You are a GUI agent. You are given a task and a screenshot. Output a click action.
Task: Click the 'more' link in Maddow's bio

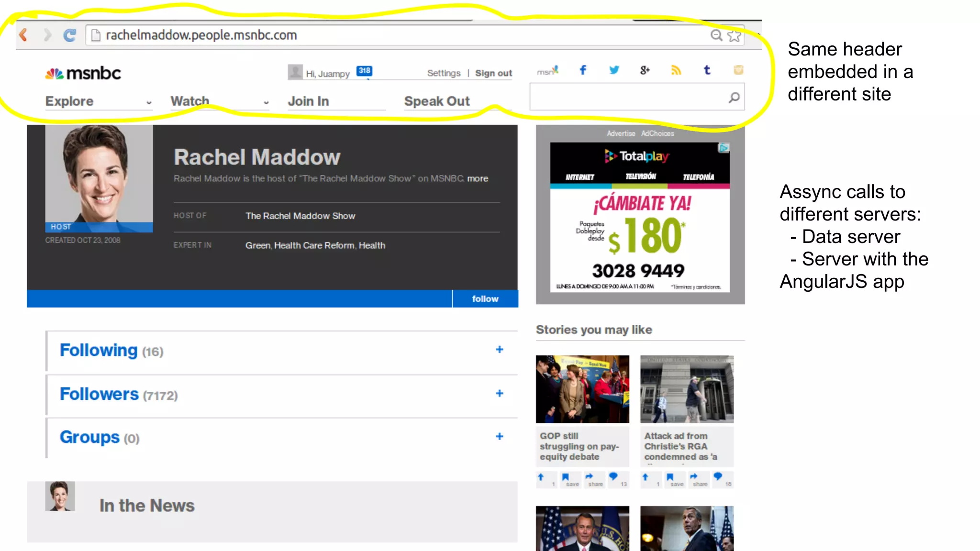[x=478, y=178]
